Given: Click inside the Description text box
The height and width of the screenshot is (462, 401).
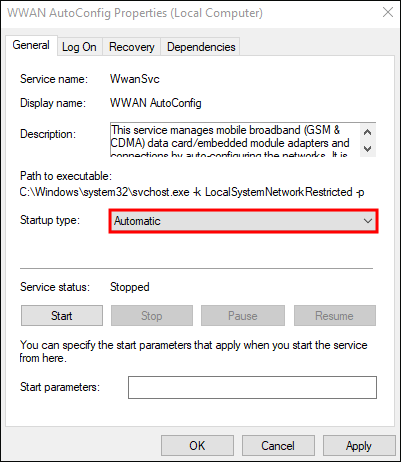Looking at the screenshot, I should 235,140.
